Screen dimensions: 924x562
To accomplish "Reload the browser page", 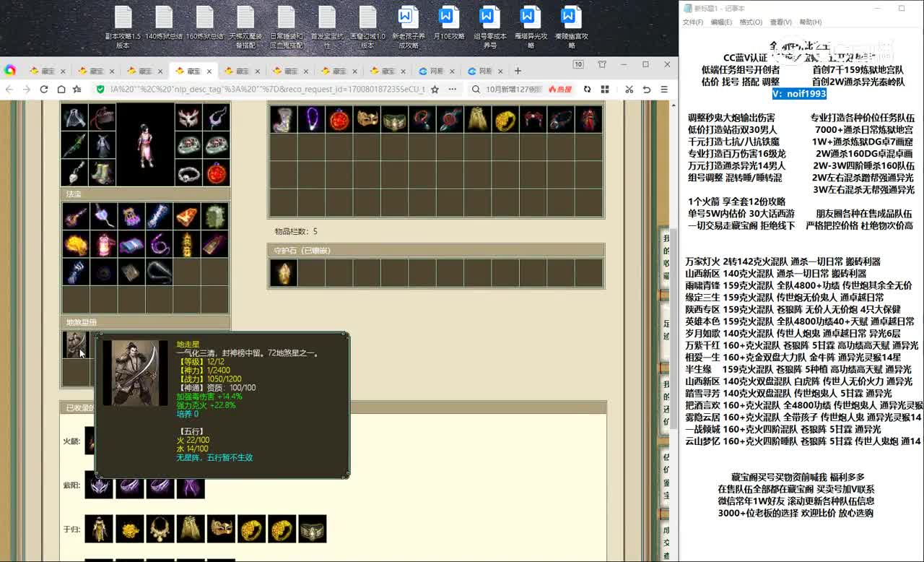I will click(44, 89).
